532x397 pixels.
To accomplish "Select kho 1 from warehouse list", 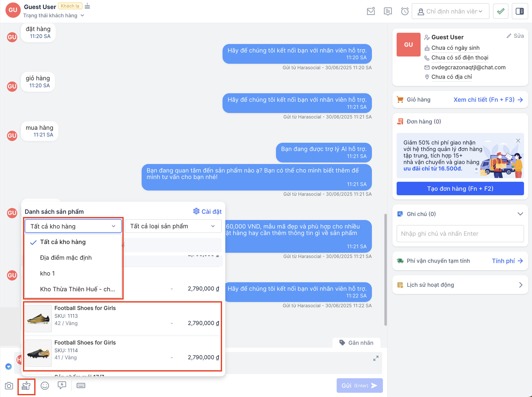I will [x=47, y=273].
